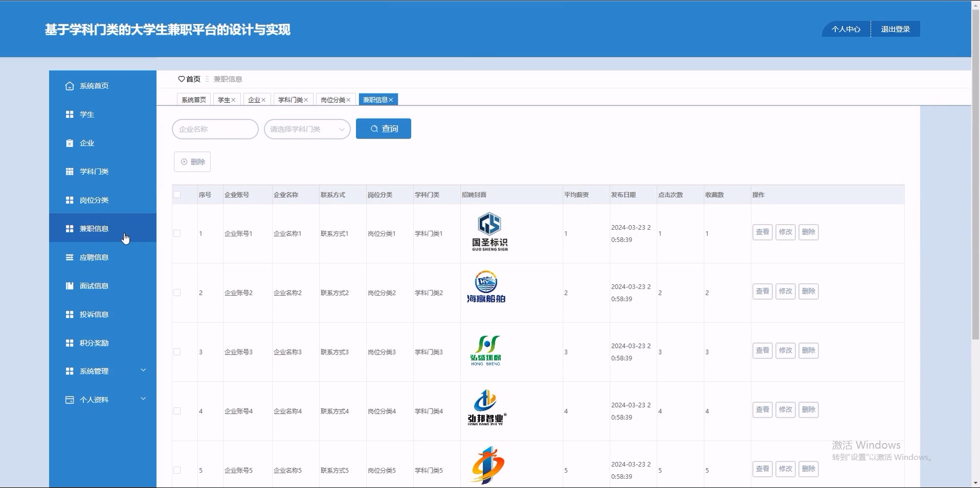980x488 pixels.
Task: Click 删除 for row 企业名称1
Action: pyautogui.click(x=809, y=232)
